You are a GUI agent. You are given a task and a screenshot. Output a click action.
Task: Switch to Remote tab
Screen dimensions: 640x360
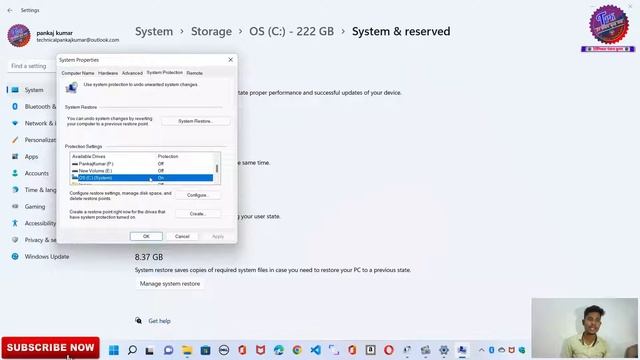coord(194,73)
